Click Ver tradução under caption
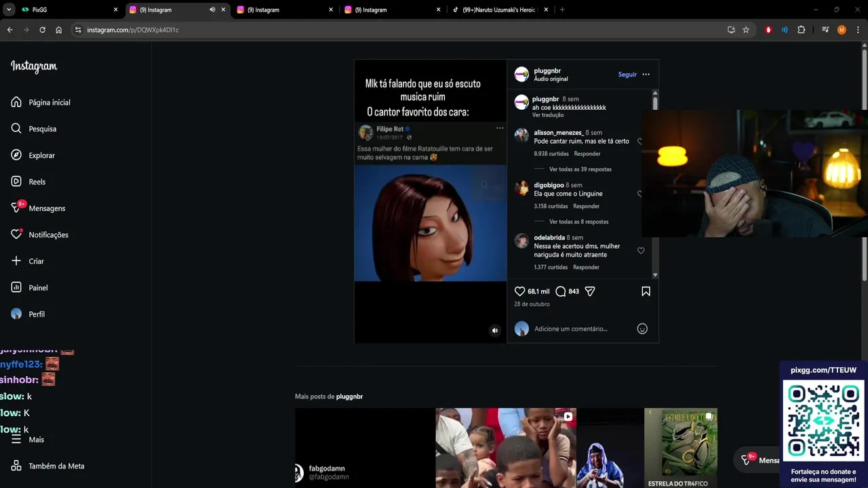868x488 pixels. 548,115
